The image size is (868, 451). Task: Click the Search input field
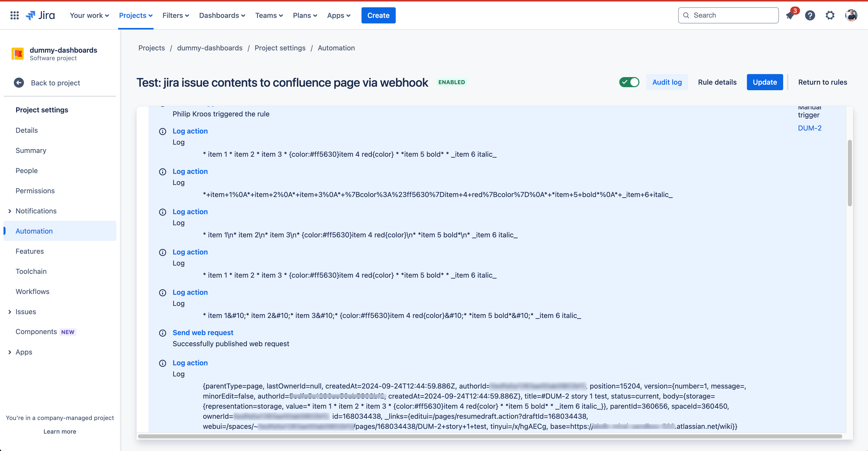tap(728, 15)
